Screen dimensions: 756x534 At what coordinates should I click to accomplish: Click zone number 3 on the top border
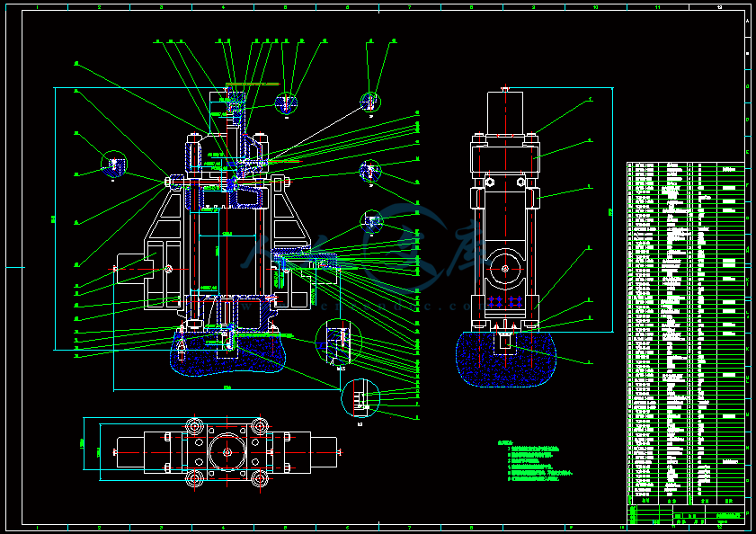click(161, 7)
